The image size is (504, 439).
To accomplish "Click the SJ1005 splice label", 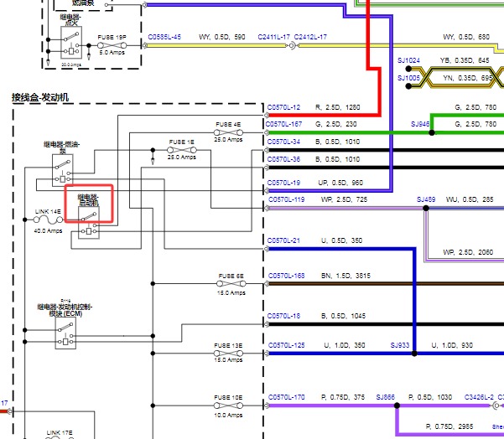I will click(408, 78).
